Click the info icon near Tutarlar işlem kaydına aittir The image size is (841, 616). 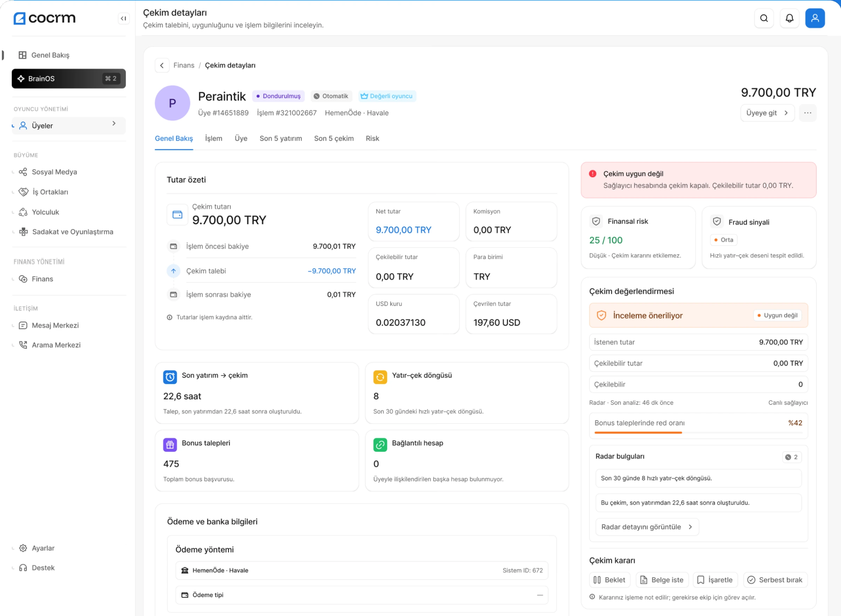(169, 317)
